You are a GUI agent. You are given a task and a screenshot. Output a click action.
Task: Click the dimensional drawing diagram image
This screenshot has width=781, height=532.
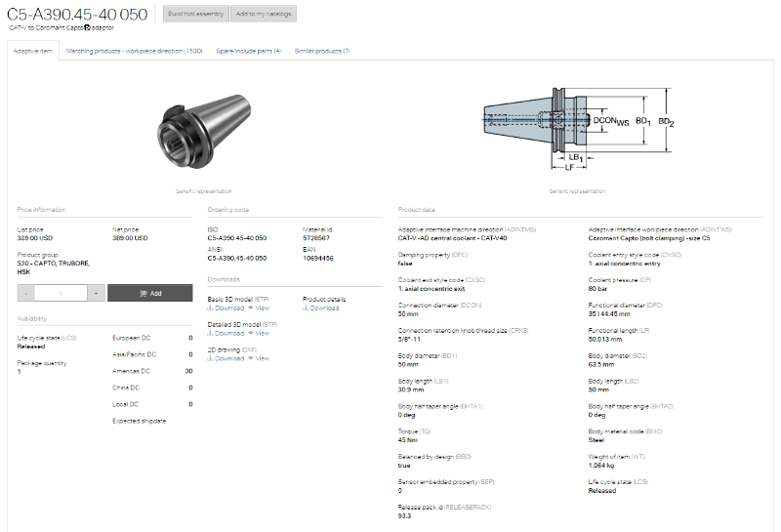[x=578, y=129]
